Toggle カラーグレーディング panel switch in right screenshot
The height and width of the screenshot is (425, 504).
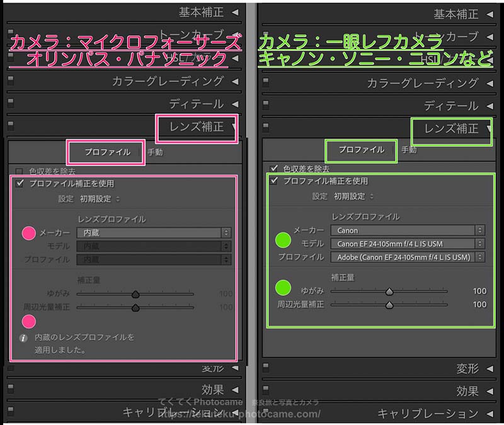[x=265, y=82]
